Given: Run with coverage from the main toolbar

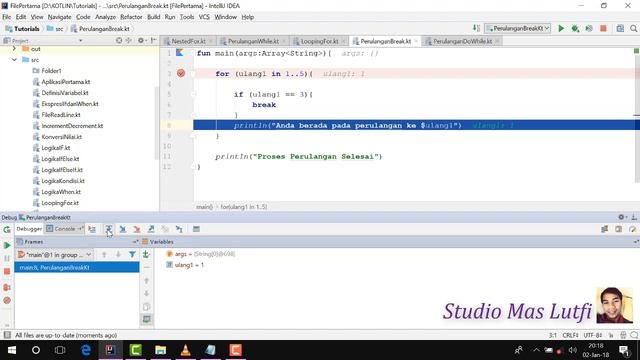Looking at the screenshot, I should tap(589, 28).
